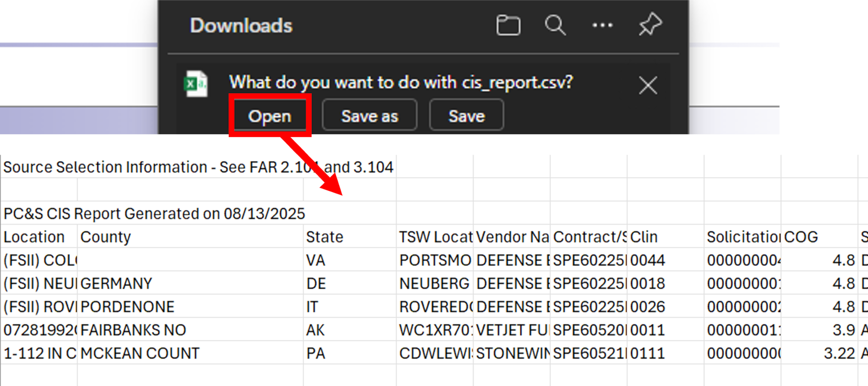This screenshot has height=386, width=868.
Task: Select the MCKEAN COUNT county cell
Action: (191, 353)
